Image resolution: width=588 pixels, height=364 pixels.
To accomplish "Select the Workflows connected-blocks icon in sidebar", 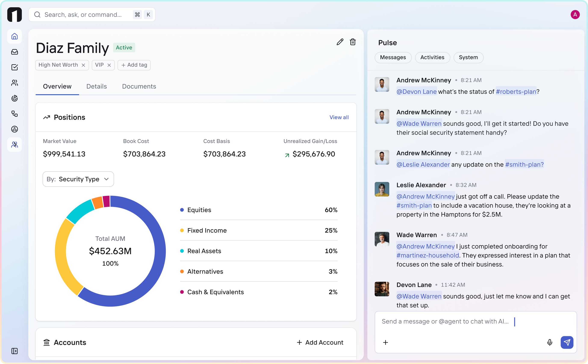I will tap(15, 114).
